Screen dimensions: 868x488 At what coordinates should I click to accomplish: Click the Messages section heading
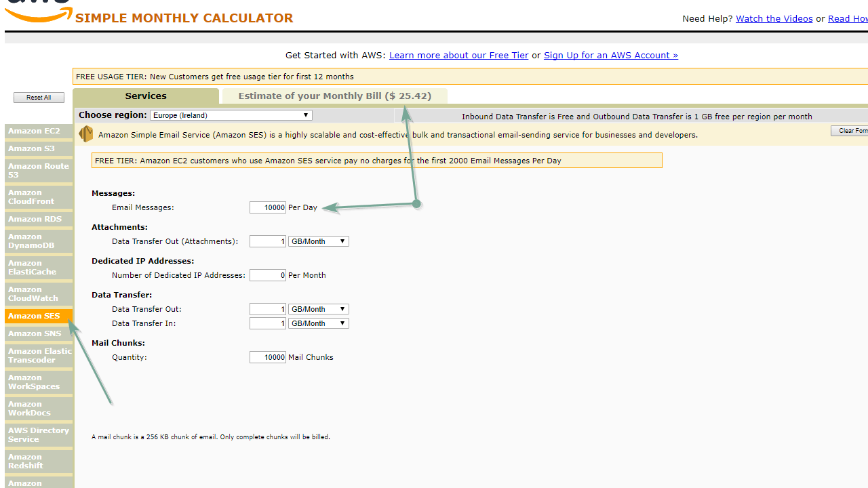click(x=113, y=193)
